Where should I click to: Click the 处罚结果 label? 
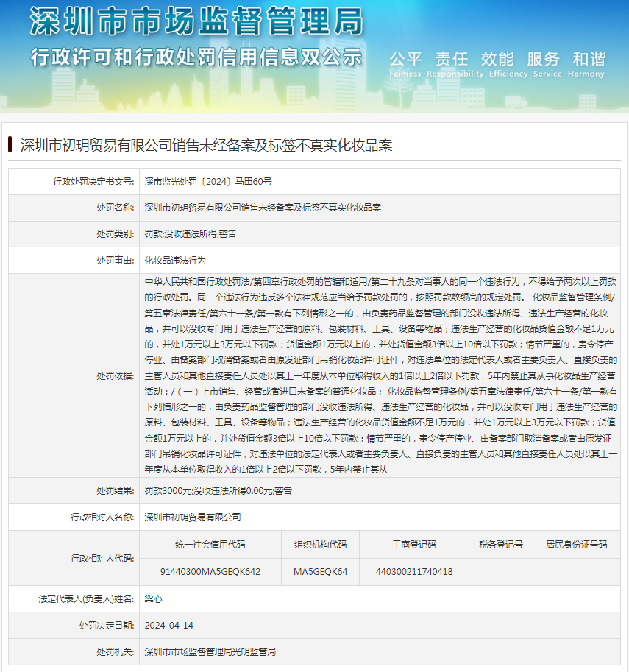(x=116, y=491)
